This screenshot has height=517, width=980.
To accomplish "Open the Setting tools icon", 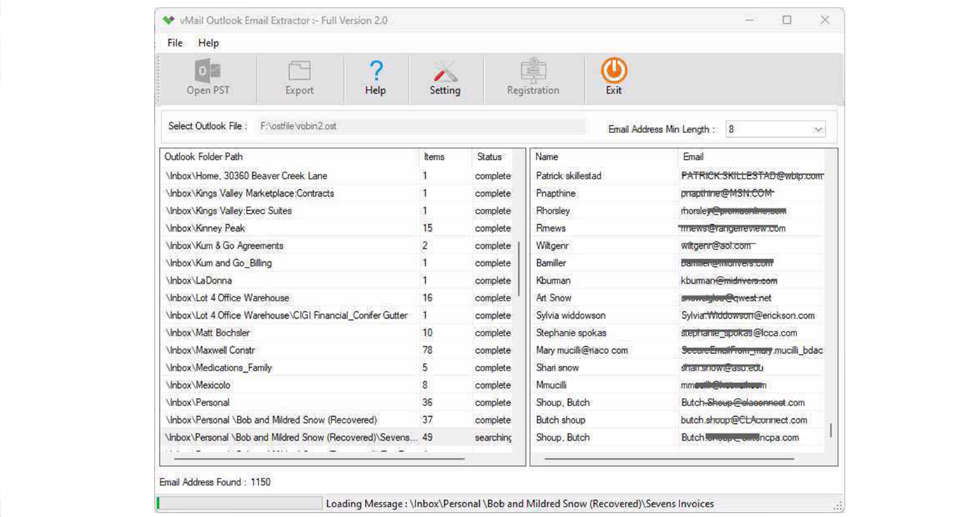I will tap(445, 71).
